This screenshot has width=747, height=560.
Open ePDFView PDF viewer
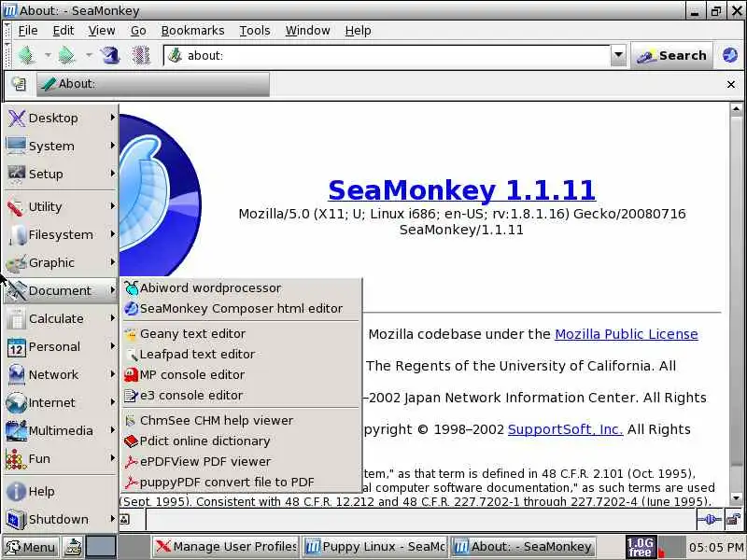click(242, 461)
